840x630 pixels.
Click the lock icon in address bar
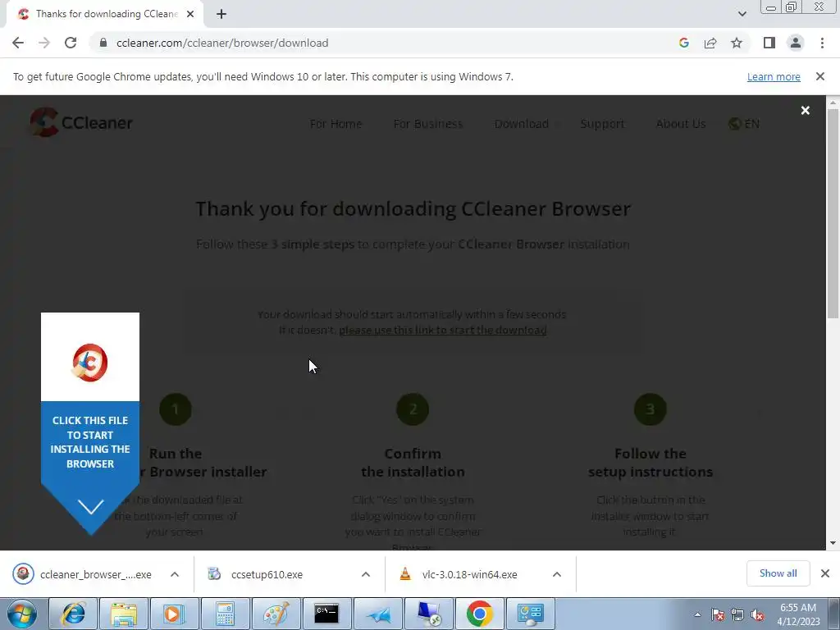coord(103,43)
